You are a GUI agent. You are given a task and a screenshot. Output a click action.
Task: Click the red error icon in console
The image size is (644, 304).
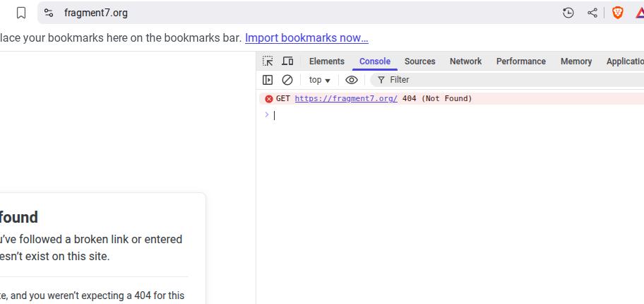pyautogui.click(x=269, y=99)
